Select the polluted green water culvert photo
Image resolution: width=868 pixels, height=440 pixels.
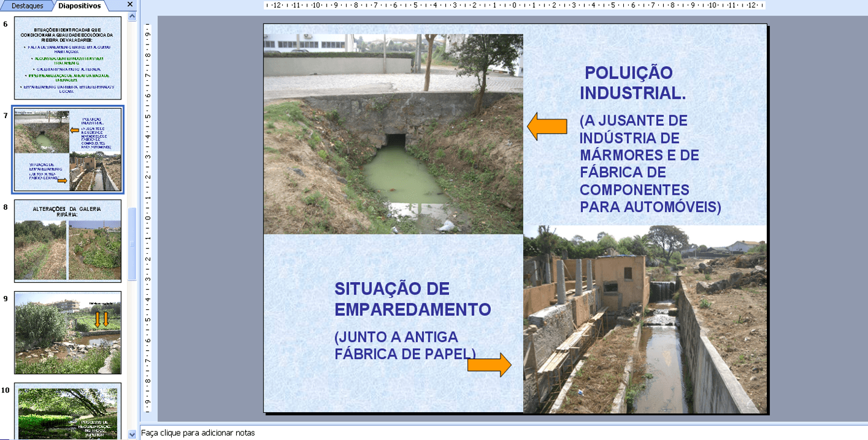pos(393,134)
